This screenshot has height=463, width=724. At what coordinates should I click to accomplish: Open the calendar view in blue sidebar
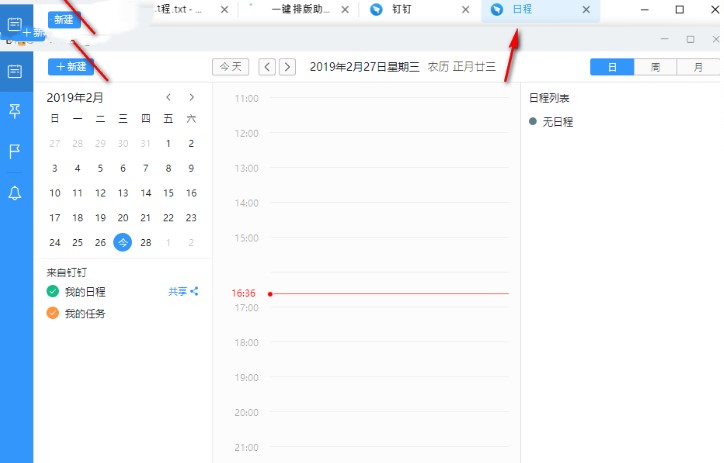click(x=15, y=71)
